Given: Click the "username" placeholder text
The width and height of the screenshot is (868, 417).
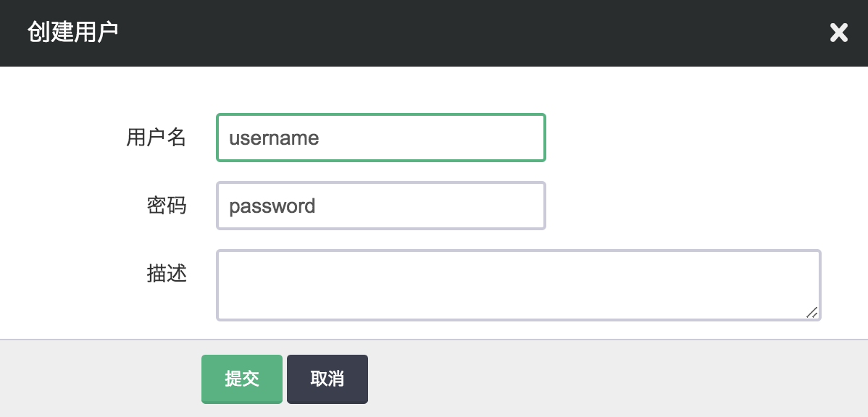Looking at the screenshot, I should 274,138.
